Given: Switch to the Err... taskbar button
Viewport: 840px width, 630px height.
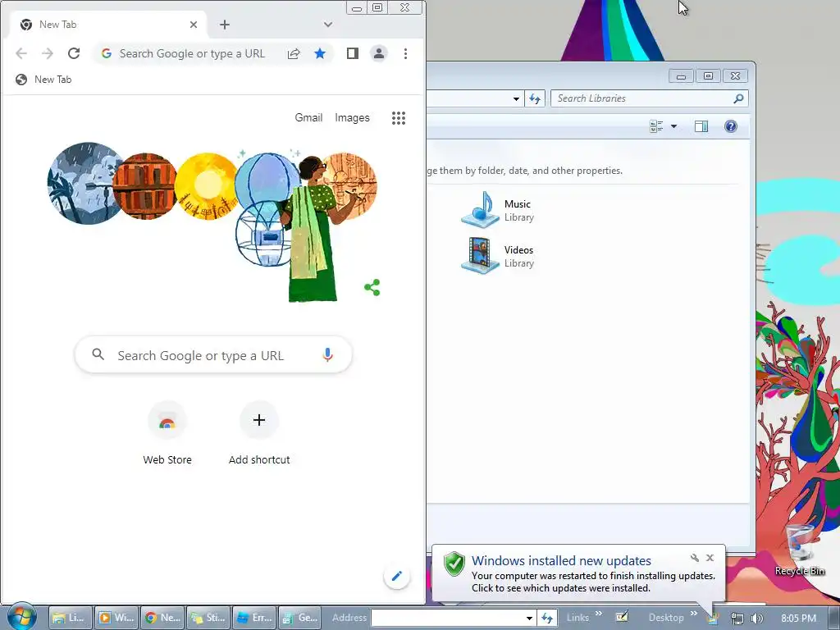Looking at the screenshot, I should [x=254, y=618].
